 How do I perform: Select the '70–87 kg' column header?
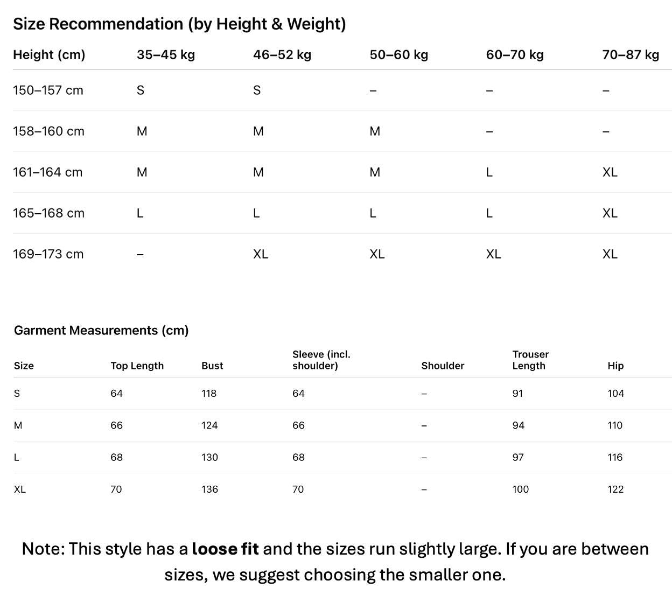tap(631, 55)
